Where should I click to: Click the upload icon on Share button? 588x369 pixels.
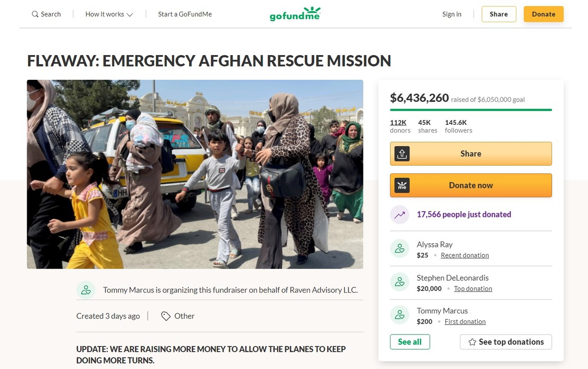click(x=402, y=154)
